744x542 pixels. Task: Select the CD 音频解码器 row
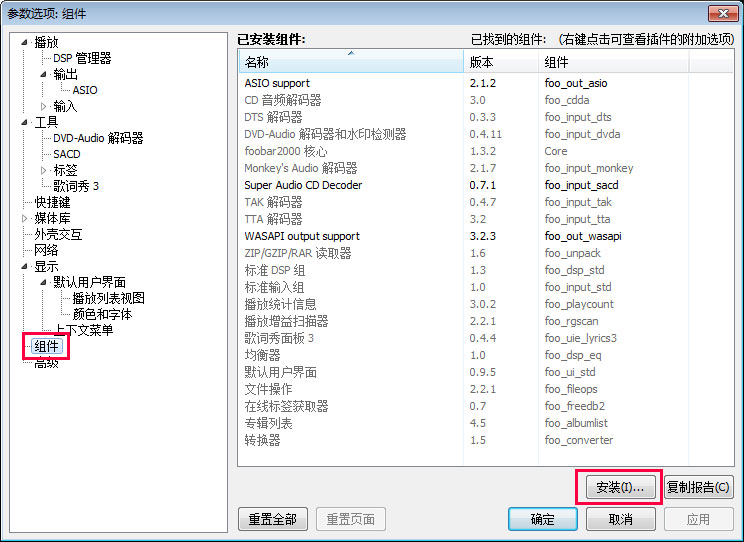click(x=486, y=100)
